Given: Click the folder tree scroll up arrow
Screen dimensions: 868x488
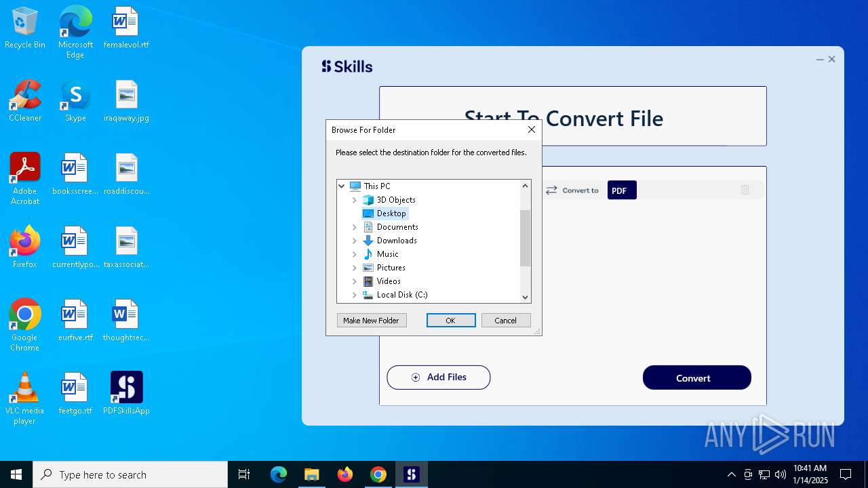Looking at the screenshot, I should (525, 186).
